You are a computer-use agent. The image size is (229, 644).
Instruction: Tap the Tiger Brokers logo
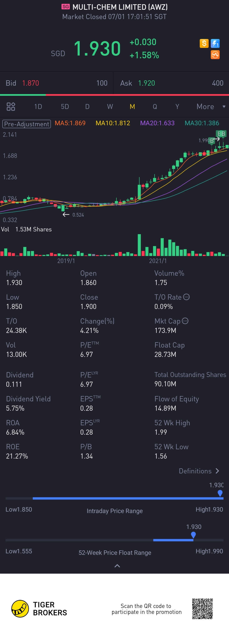click(x=39, y=608)
